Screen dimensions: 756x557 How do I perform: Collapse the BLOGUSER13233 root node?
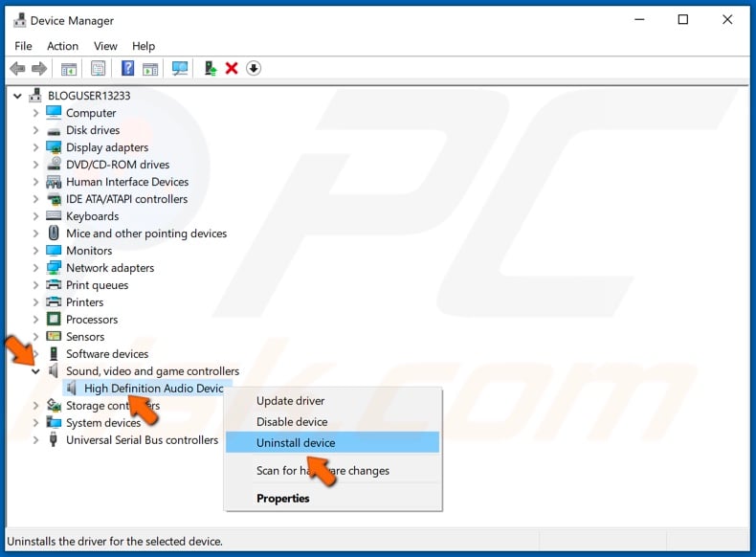(x=18, y=96)
